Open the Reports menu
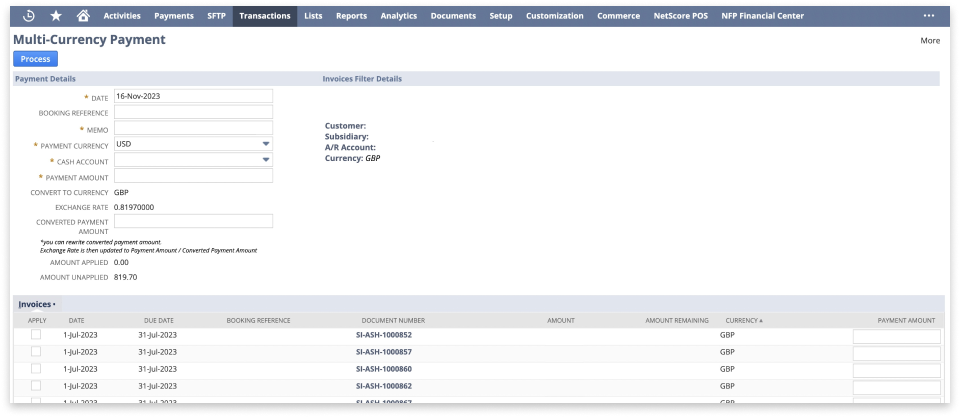960x417 pixels. (x=351, y=16)
